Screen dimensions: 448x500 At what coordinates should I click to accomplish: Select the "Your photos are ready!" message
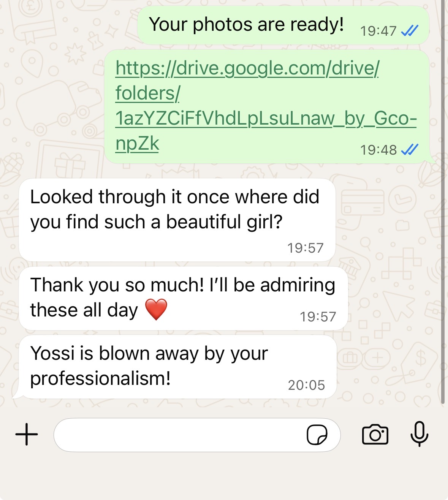(246, 25)
